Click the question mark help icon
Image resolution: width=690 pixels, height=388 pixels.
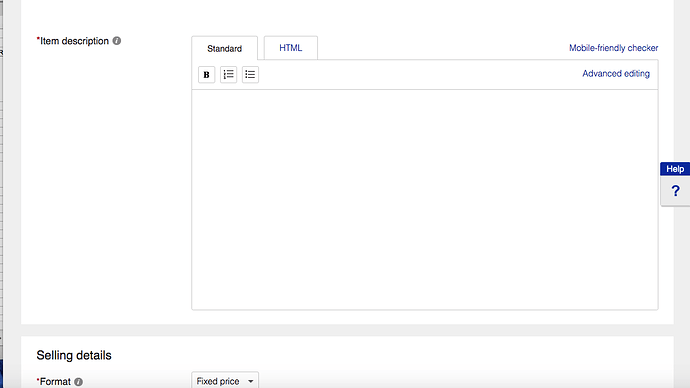pos(675,191)
